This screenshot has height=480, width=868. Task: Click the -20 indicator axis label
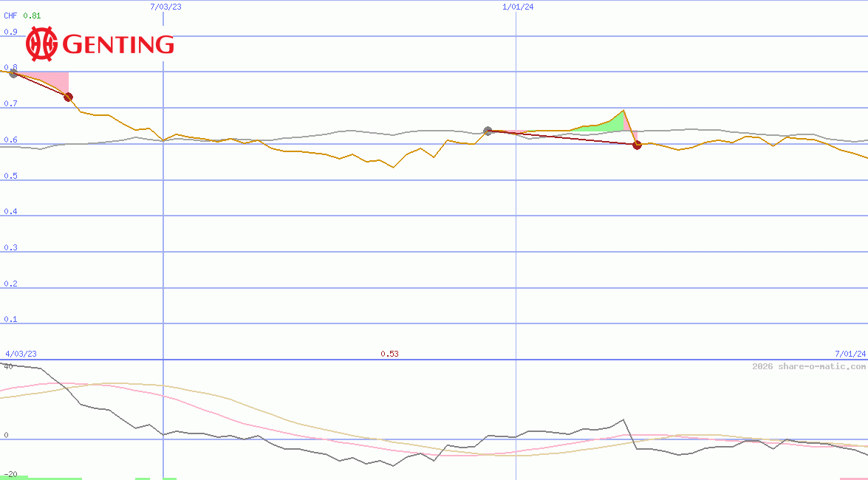(x=10, y=473)
